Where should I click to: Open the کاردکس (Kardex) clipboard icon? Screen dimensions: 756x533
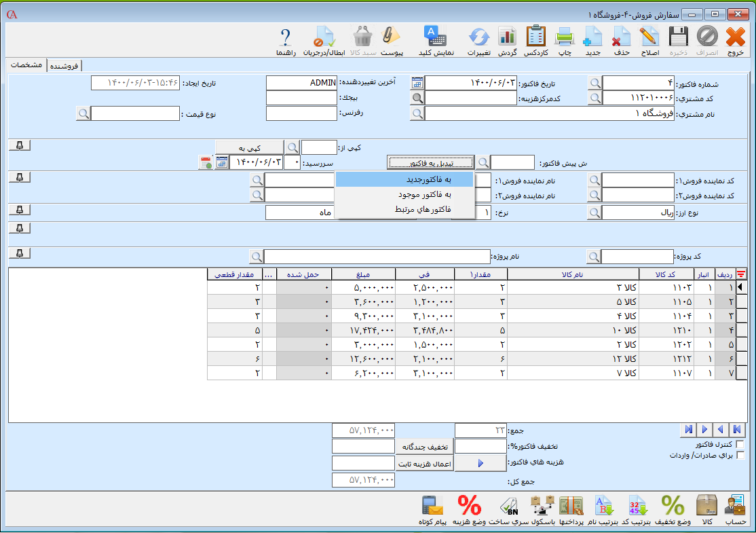(535, 37)
